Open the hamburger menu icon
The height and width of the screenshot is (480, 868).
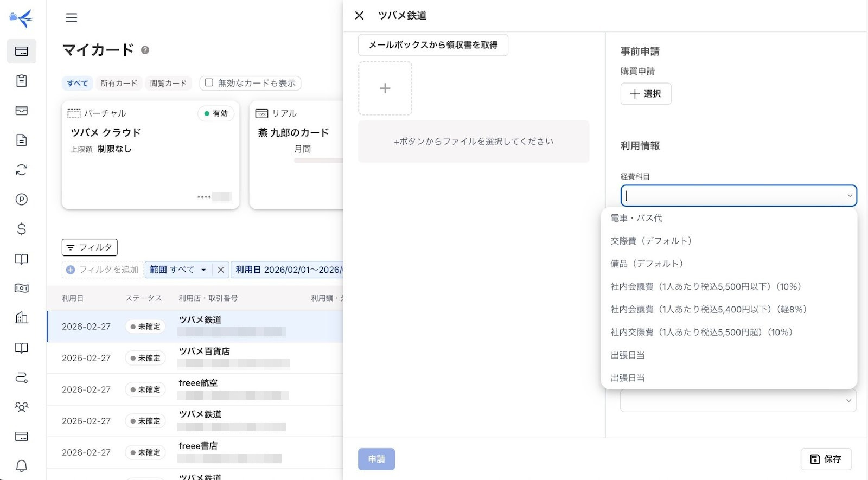(72, 18)
